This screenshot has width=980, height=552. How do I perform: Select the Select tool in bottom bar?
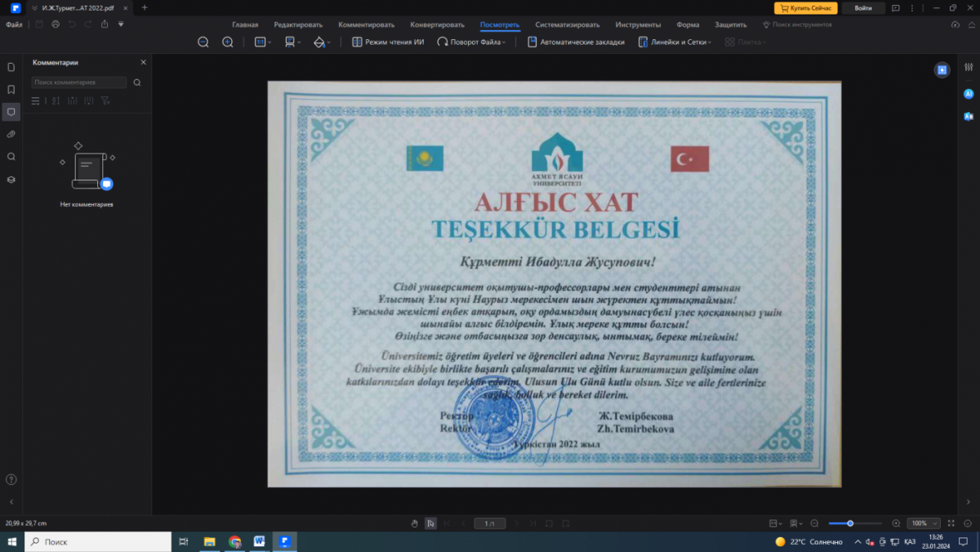click(x=430, y=523)
